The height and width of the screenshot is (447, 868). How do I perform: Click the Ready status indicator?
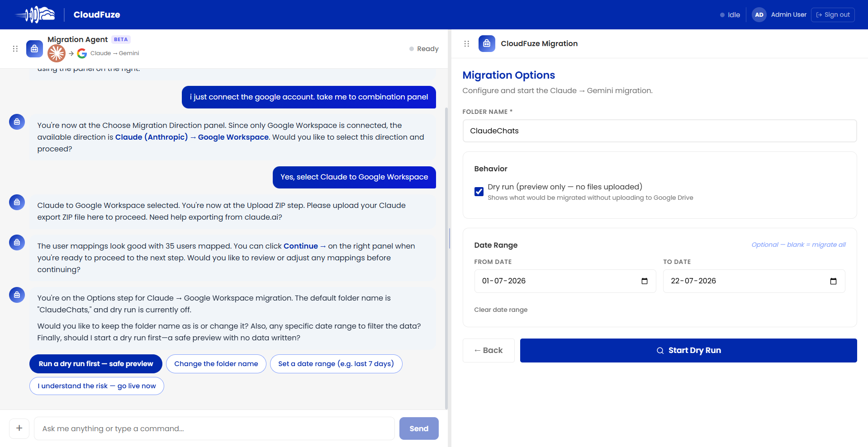click(x=424, y=49)
